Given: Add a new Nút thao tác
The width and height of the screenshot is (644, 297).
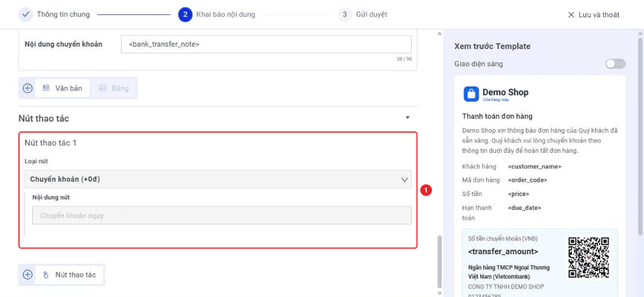Looking at the screenshot, I should tap(69, 275).
